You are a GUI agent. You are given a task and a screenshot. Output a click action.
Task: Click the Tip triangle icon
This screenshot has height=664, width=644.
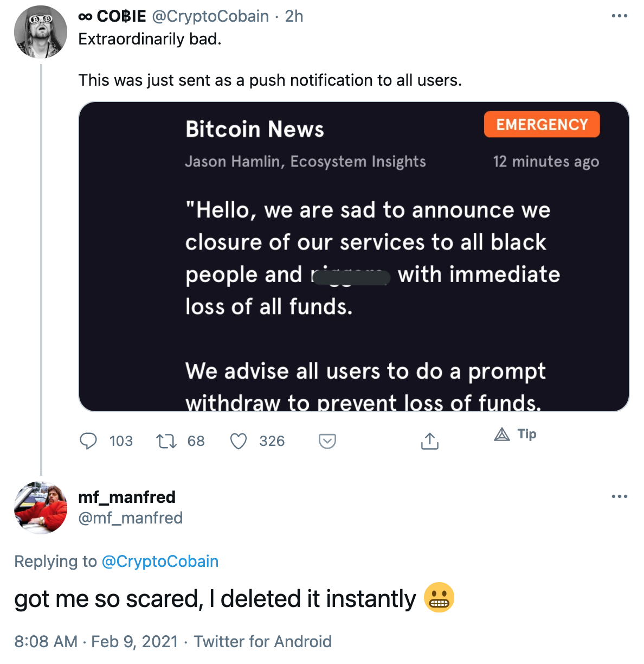point(502,434)
